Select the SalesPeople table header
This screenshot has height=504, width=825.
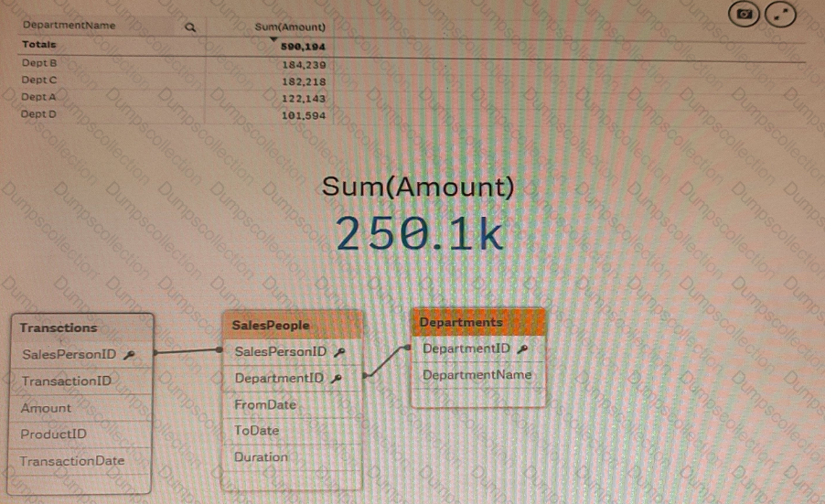[271, 325]
